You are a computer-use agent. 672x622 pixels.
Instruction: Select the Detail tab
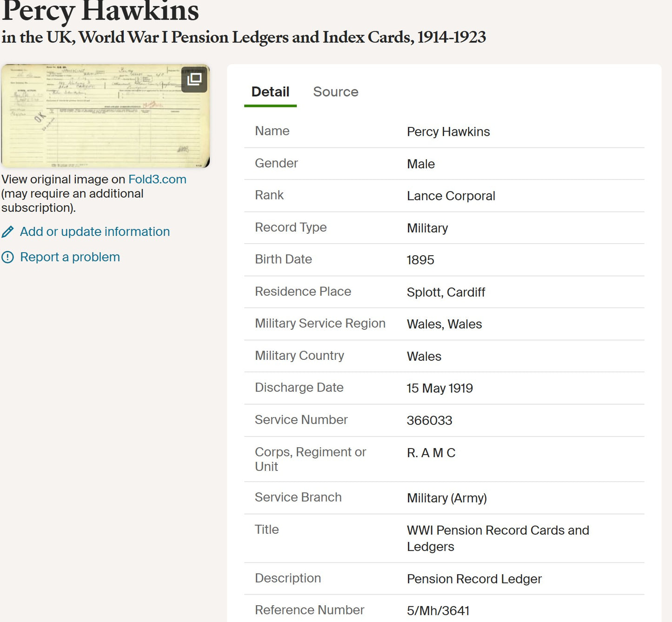pyautogui.click(x=270, y=92)
